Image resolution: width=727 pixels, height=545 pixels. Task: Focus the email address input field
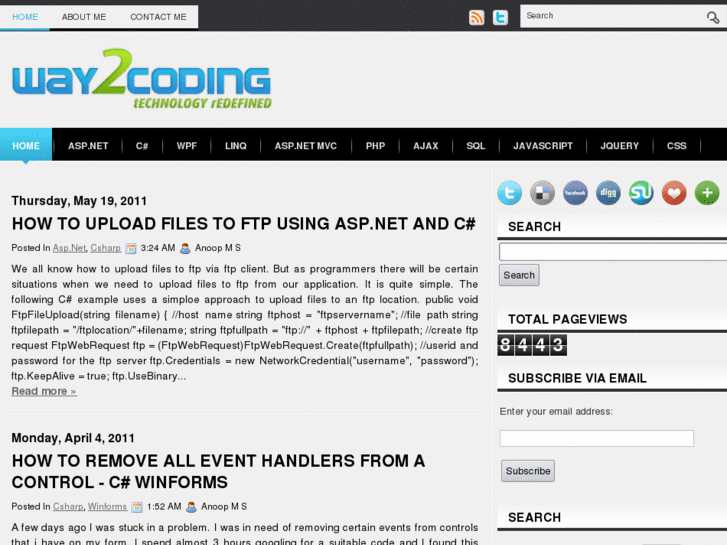(597, 438)
